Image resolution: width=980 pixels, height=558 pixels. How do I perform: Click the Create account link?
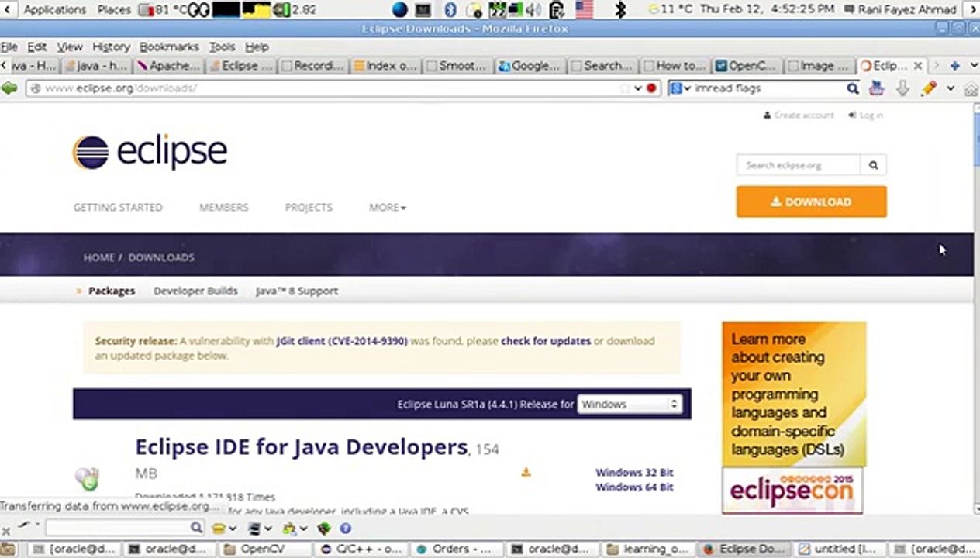coord(799,115)
